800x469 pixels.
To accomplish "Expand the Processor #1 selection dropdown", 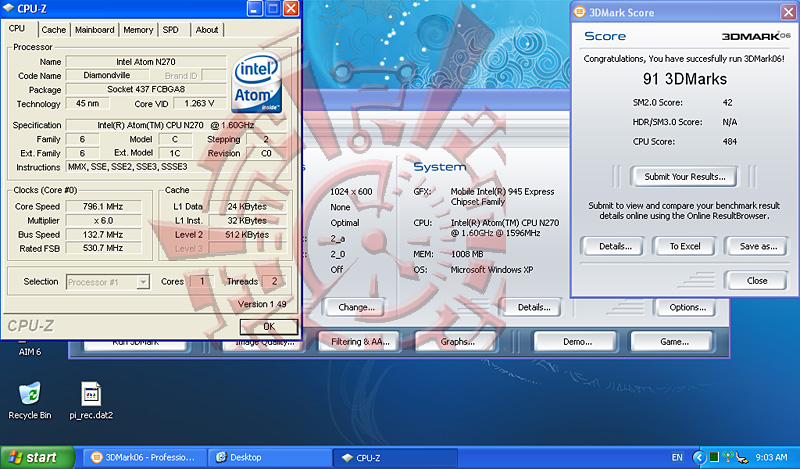I will [143, 282].
